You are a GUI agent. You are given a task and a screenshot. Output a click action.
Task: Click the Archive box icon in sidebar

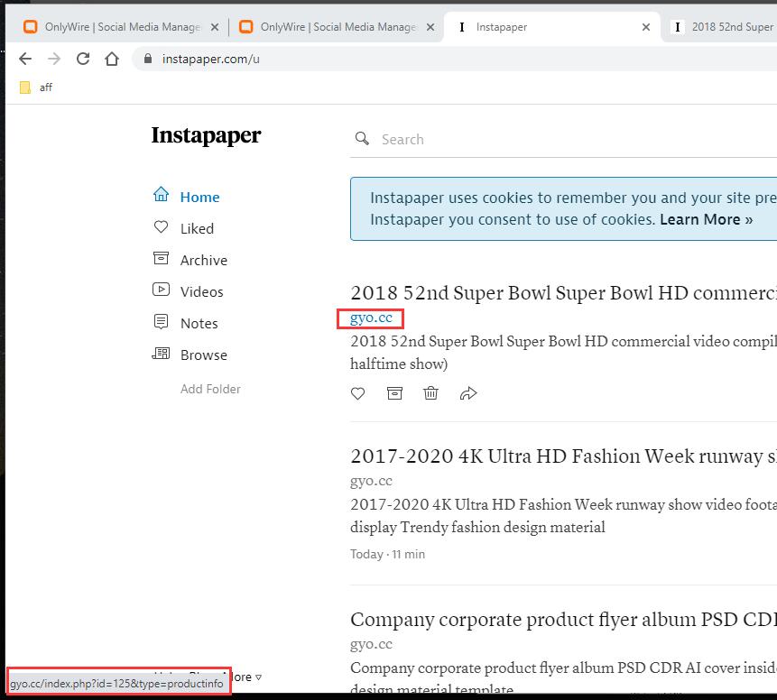tap(161, 258)
